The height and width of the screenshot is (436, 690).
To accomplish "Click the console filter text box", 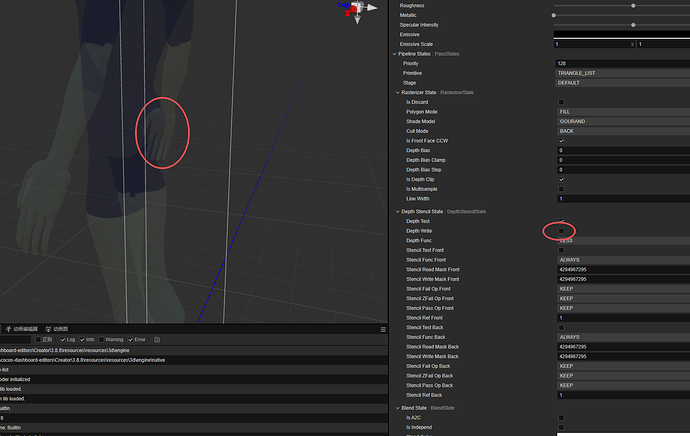I will [15, 340].
